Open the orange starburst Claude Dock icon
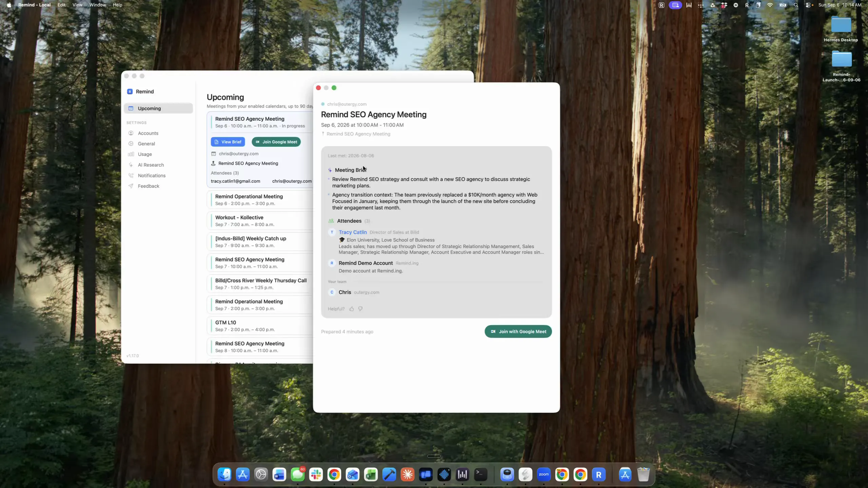 (x=408, y=474)
